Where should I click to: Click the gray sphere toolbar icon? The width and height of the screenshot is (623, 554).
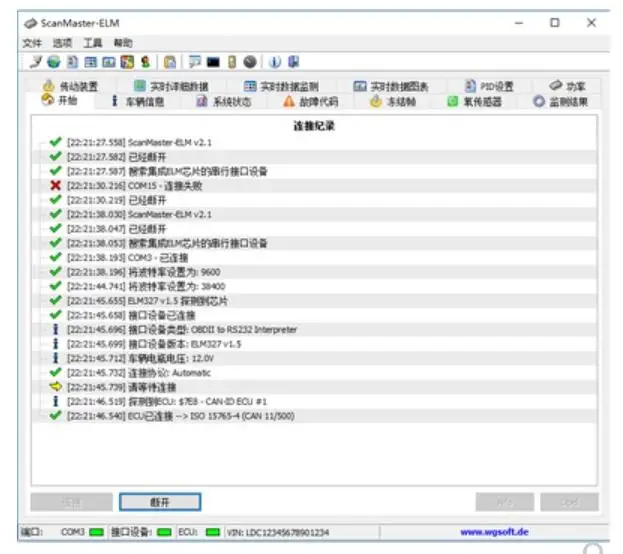pos(250,62)
